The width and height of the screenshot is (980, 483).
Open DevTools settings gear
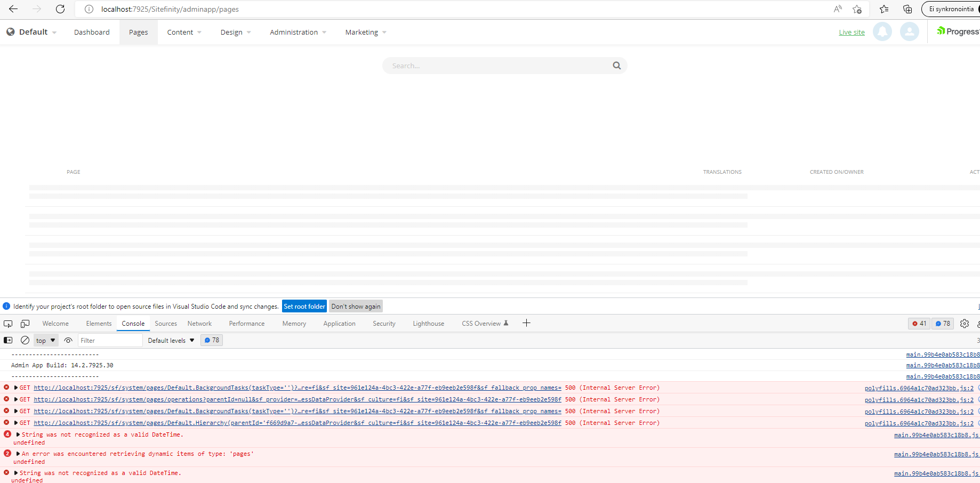[x=964, y=324]
